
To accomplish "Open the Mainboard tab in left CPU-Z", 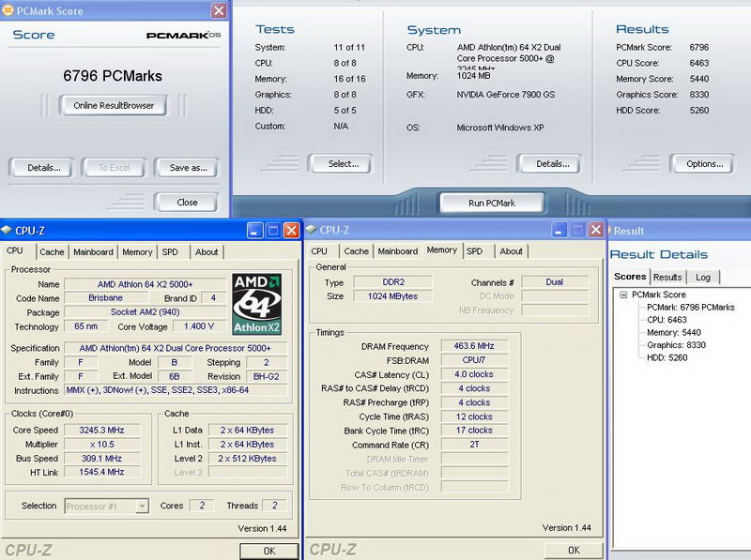I will pyautogui.click(x=93, y=252).
